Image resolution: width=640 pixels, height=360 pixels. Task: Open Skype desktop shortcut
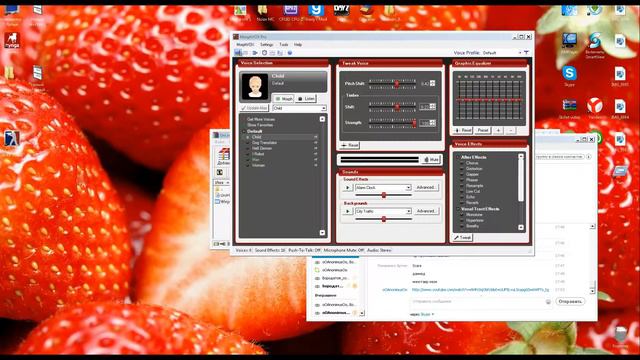coord(569,76)
